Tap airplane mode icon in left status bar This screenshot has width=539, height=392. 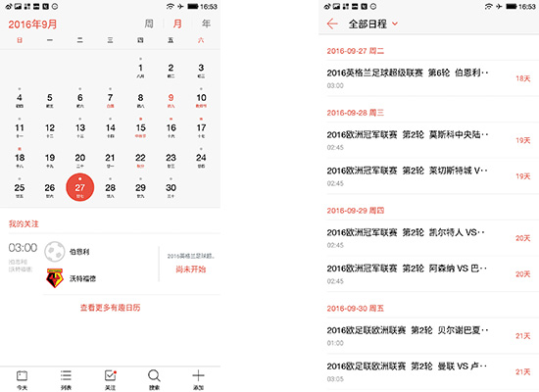coord(180,7)
